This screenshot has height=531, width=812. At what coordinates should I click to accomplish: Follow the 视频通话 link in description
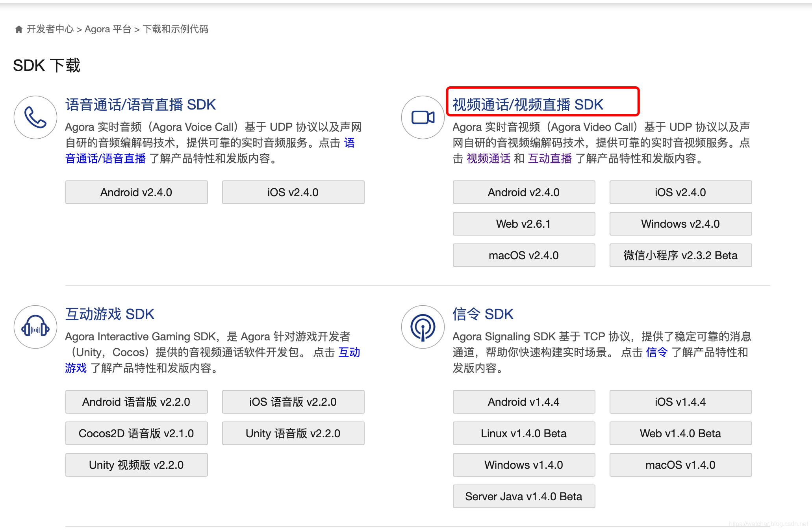click(488, 158)
